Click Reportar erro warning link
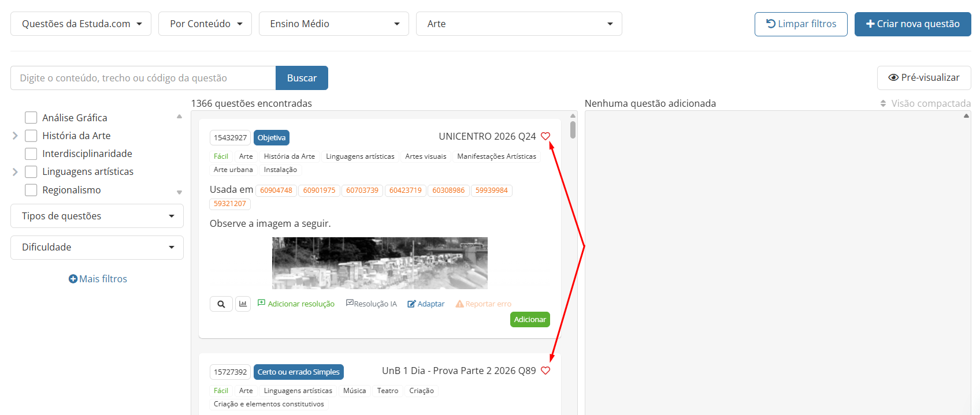 pos(484,304)
